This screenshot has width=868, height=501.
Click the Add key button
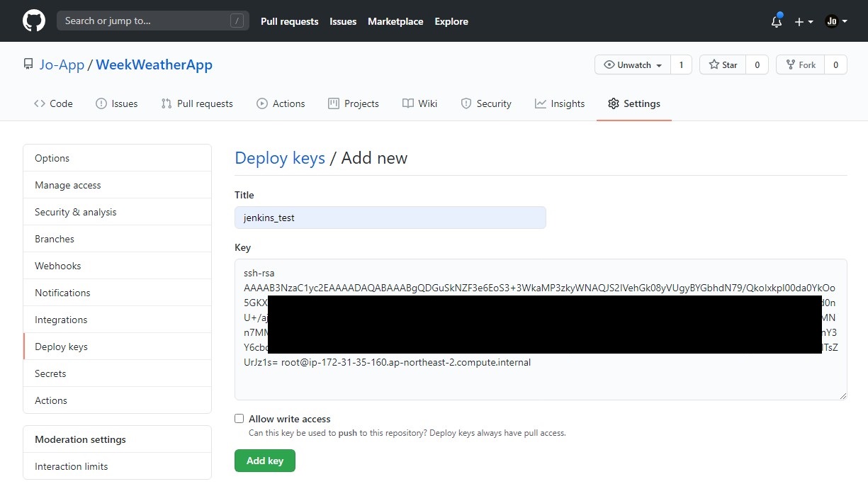[x=265, y=461]
